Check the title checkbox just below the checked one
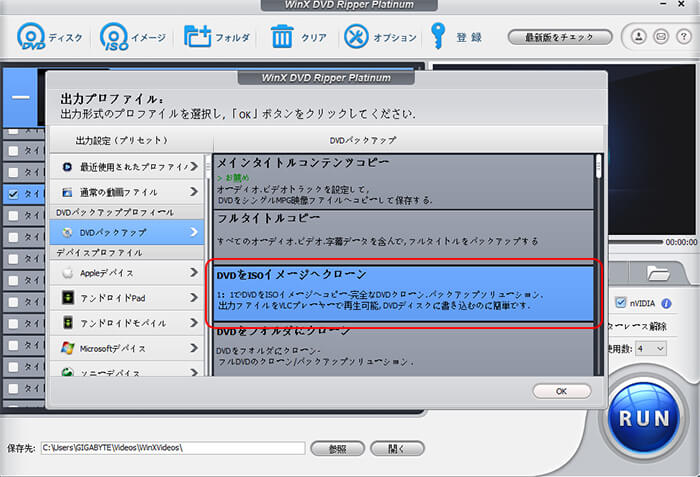Viewport: 700px width, 477px height. 13,216
